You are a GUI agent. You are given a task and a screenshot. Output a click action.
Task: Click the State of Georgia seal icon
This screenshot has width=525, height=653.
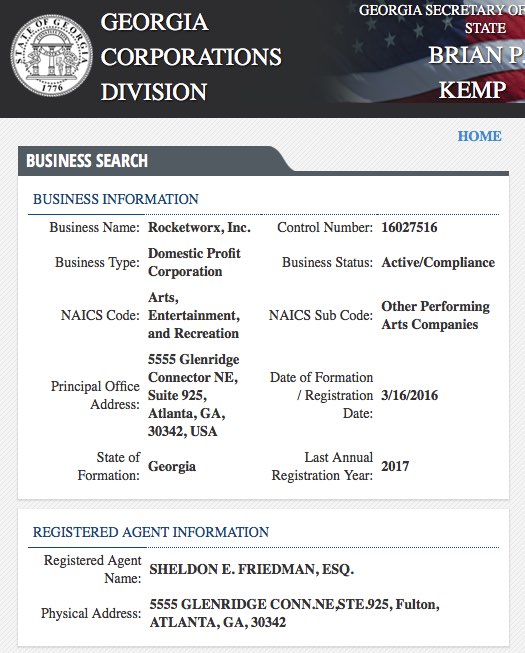tap(51, 55)
